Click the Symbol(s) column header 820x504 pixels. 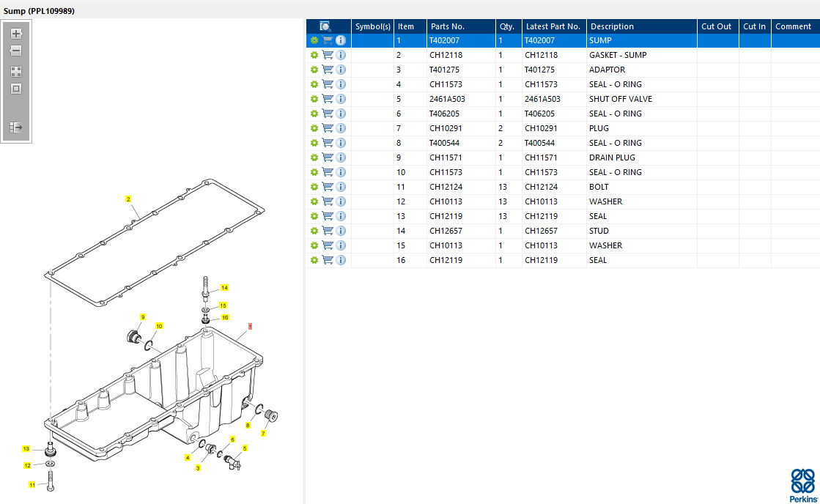[373, 26]
